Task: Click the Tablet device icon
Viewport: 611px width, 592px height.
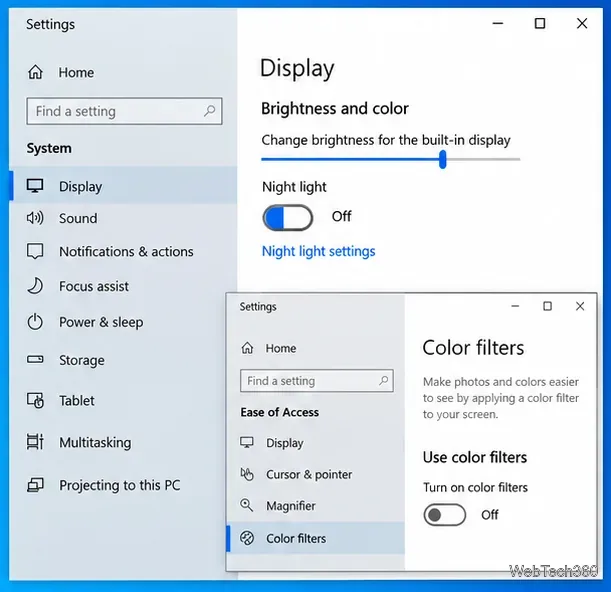Action: [35, 400]
